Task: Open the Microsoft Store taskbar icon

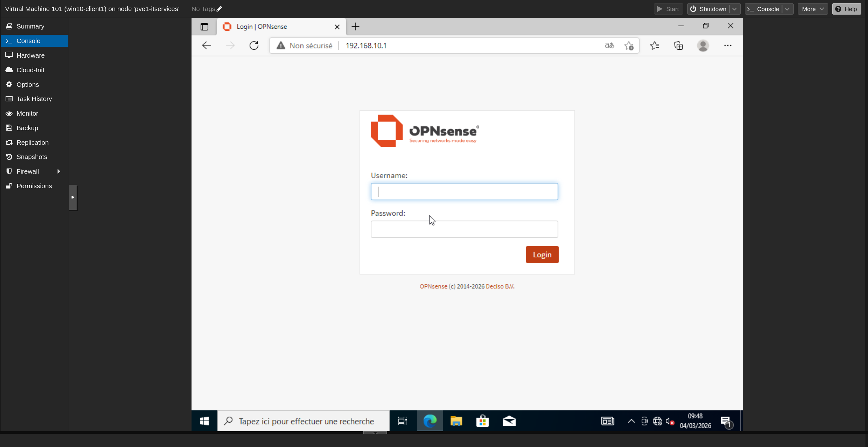Action: coord(482,421)
